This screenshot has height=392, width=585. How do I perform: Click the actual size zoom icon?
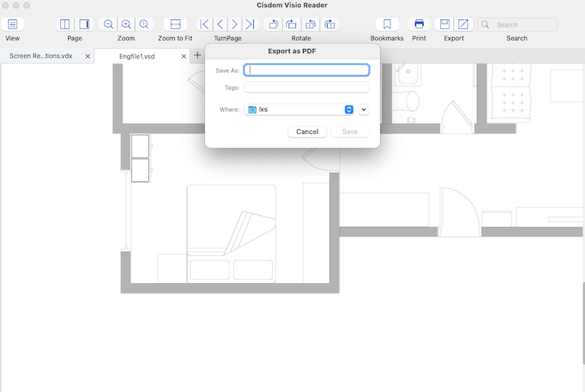coord(144,25)
